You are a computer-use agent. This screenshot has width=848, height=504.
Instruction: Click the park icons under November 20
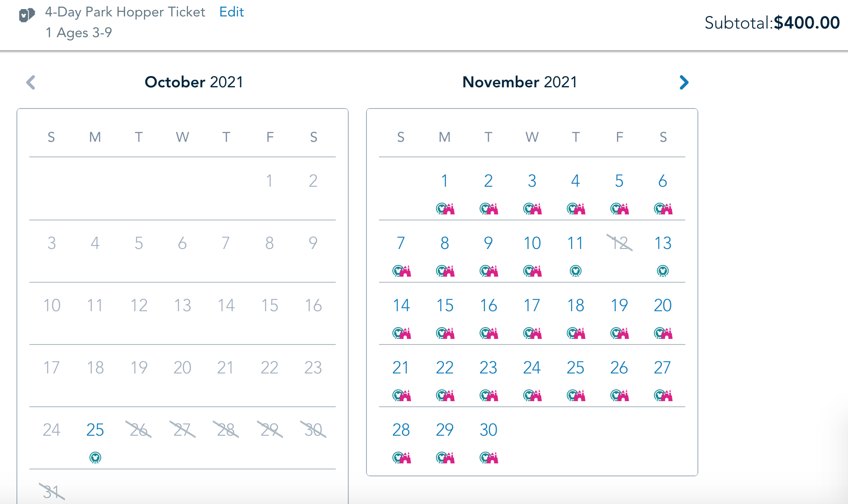[663, 333]
